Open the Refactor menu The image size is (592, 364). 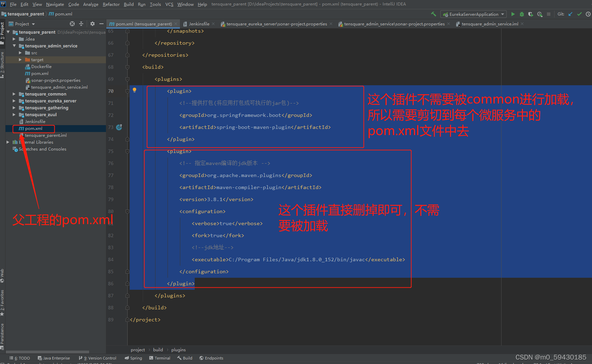[111, 4]
